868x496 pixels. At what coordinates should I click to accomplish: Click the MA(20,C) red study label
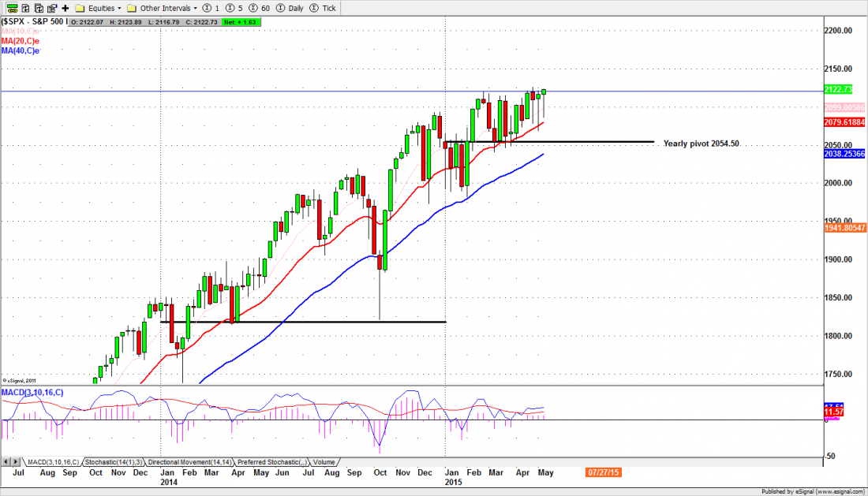click(x=20, y=41)
